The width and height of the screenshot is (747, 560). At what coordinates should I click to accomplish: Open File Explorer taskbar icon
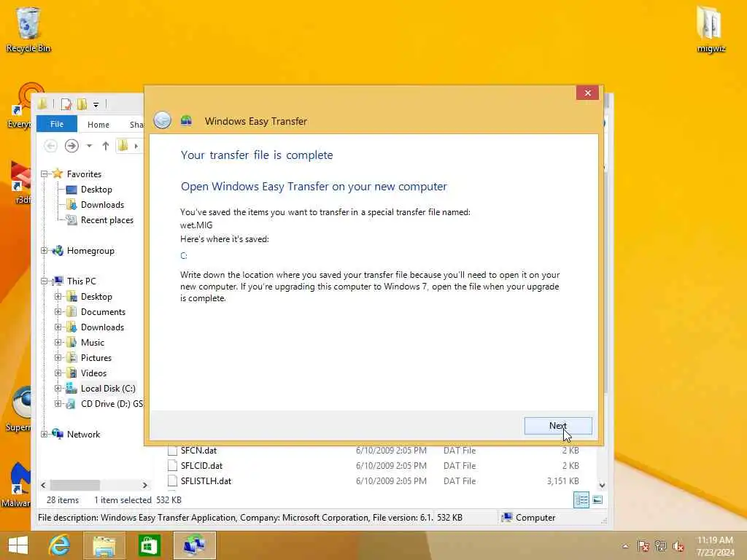coord(104,545)
